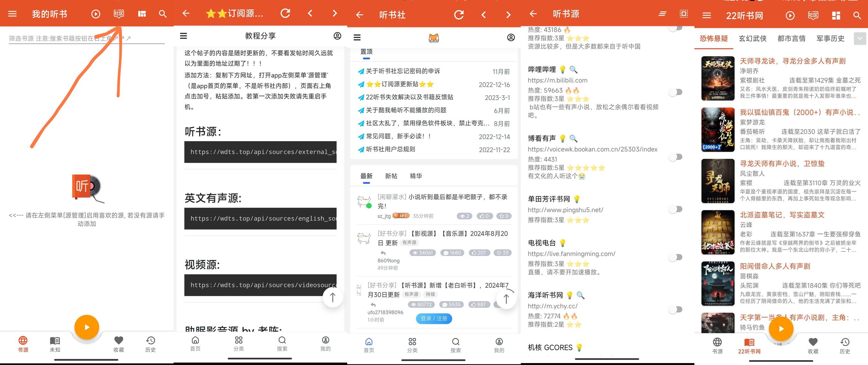
Task: Enable the 哔哩哔哩 source toggle
Action: [676, 92]
